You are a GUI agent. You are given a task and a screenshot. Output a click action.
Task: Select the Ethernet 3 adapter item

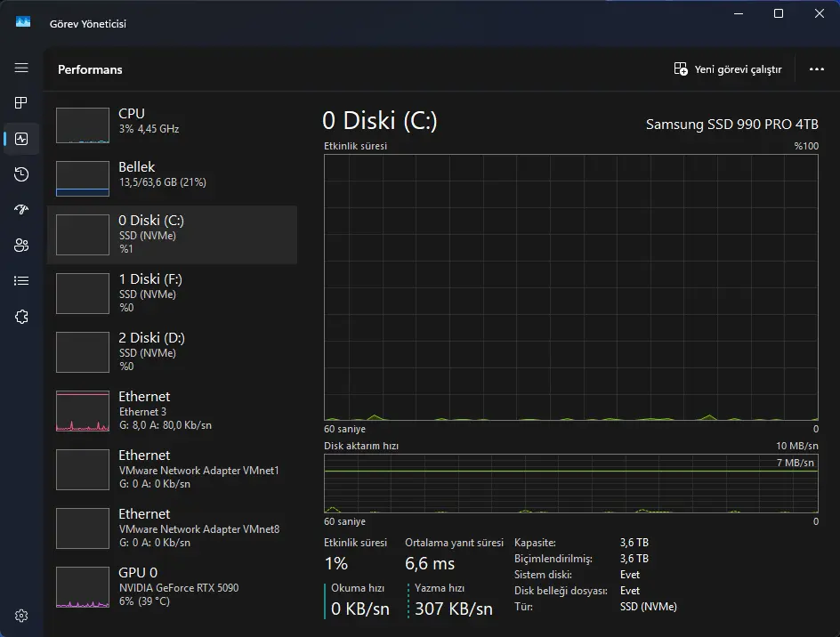coord(172,410)
